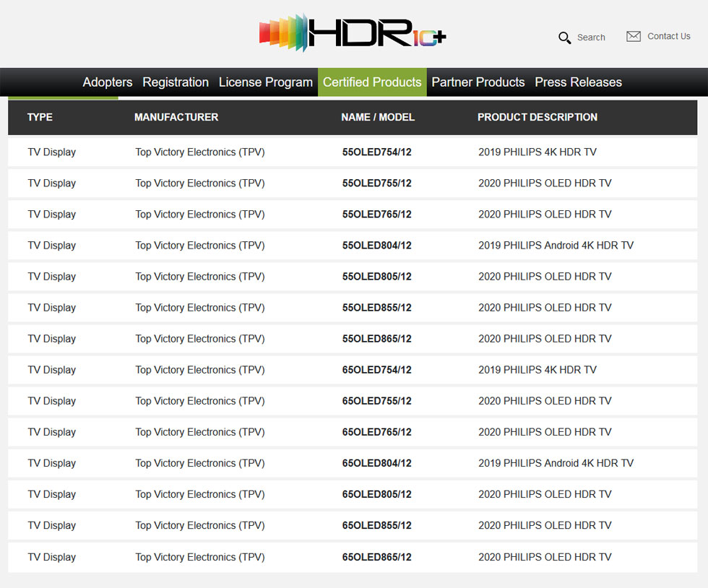This screenshot has width=708, height=588.
Task: Select model 55OLED765/12
Action: [376, 215]
